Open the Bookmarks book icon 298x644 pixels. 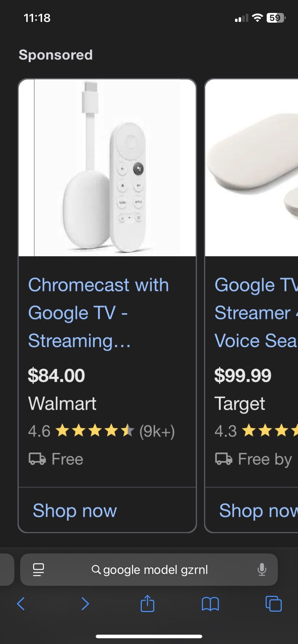211,604
